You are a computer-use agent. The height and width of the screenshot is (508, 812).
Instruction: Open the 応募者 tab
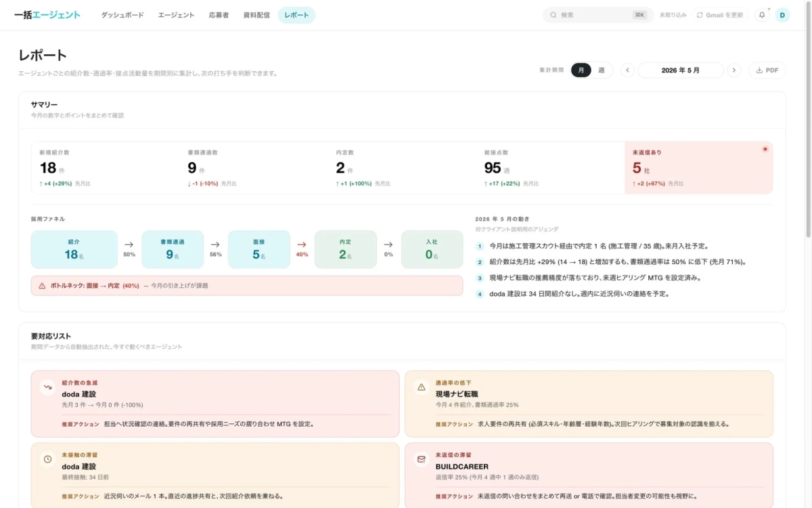coord(219,15)
